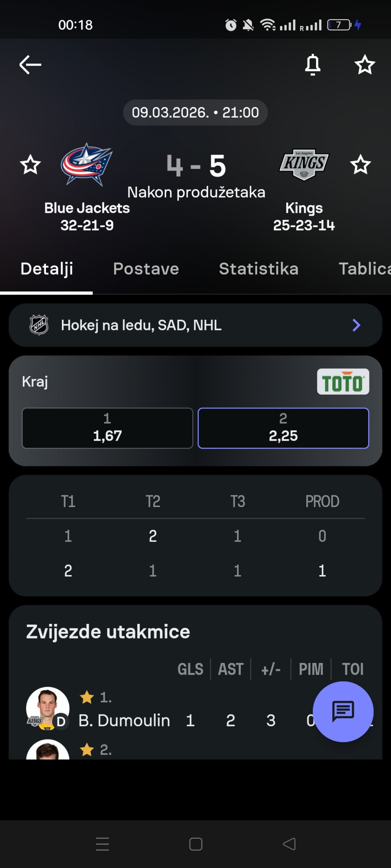
Task: Tap the match date 09.03.2026 pill
Action: click(195, 112)
